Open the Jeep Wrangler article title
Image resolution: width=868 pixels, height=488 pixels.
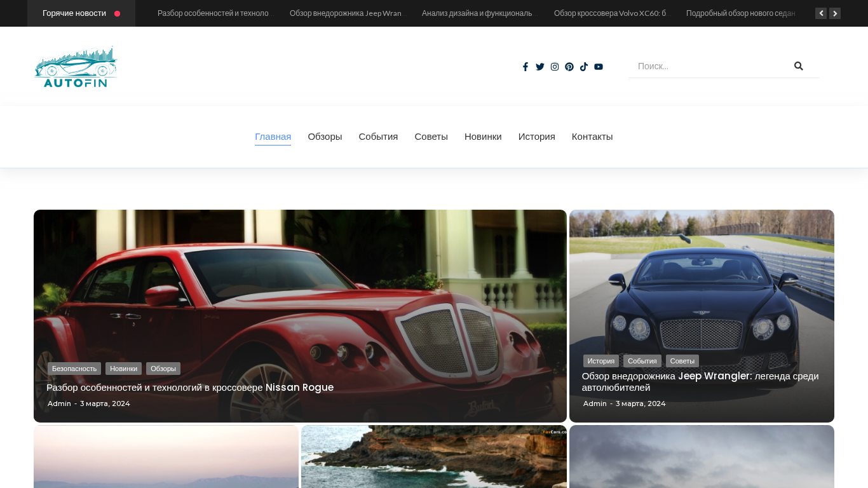click(x=700, y=382)
